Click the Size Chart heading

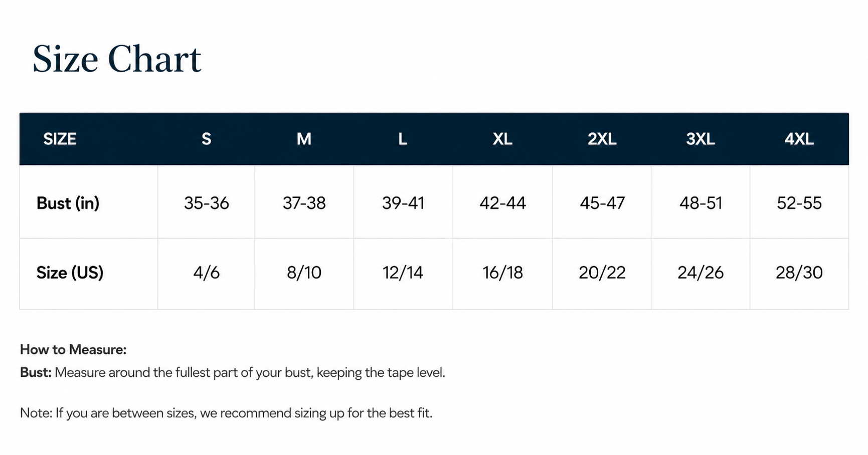click(x=117, y=59)
